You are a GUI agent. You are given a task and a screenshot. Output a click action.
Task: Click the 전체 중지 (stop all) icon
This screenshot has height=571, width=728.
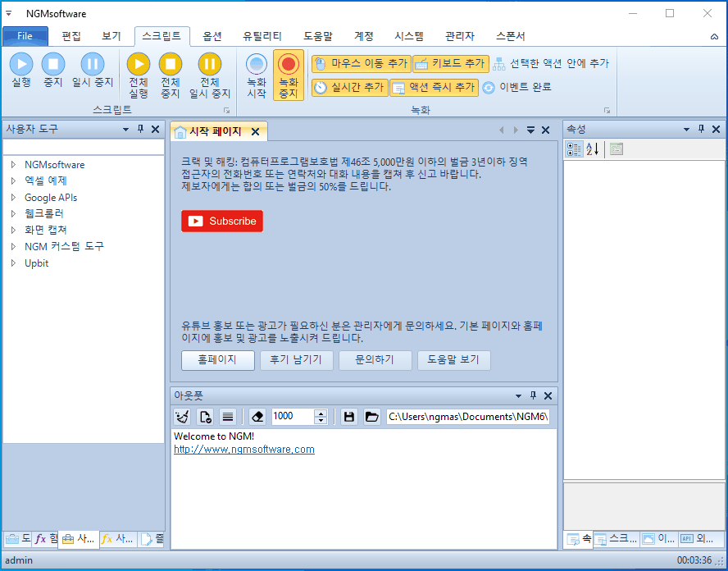[x=171, y=64]
